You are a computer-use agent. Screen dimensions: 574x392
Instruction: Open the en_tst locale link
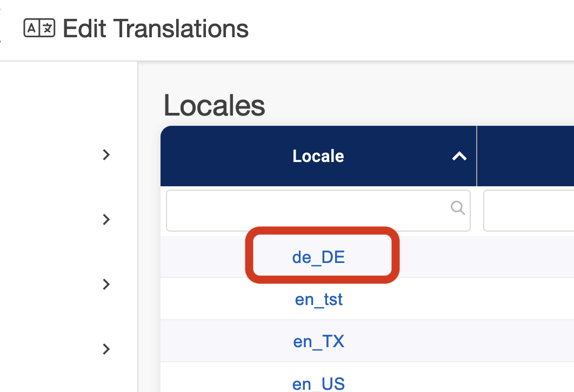coord(318,299)
